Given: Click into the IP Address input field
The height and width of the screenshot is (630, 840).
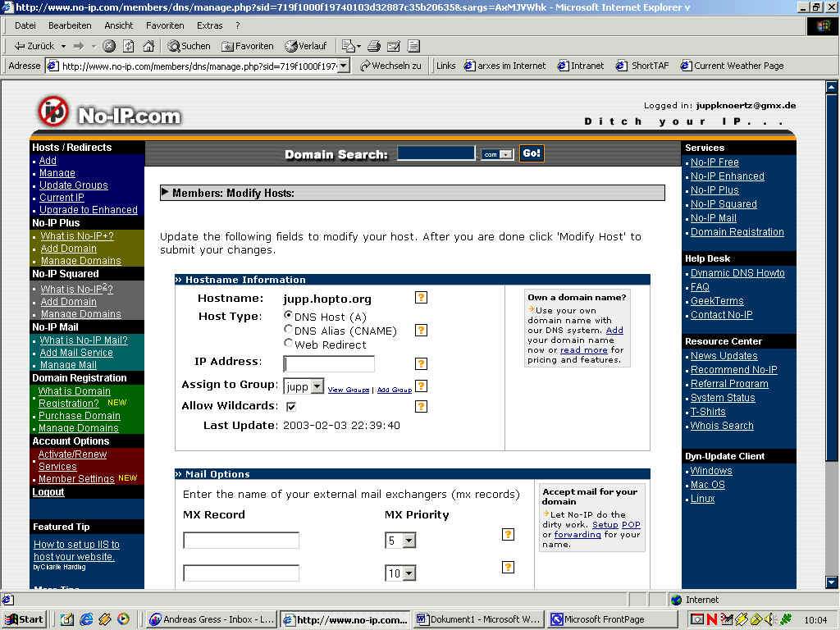Looking at the screenshot, I should (329, 364).
